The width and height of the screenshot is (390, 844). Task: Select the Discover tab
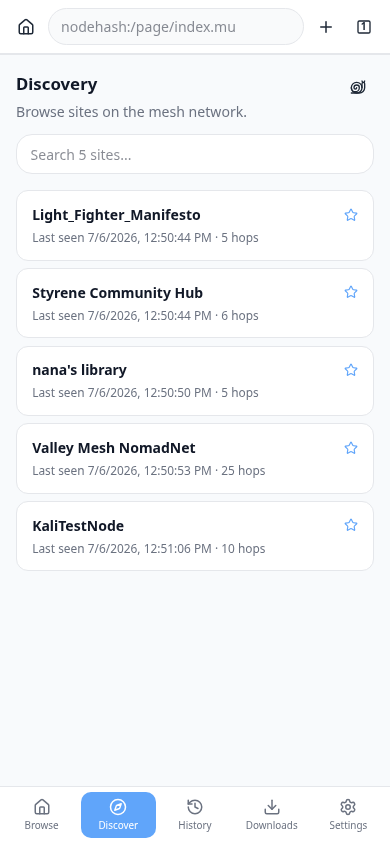pos(118,815)
